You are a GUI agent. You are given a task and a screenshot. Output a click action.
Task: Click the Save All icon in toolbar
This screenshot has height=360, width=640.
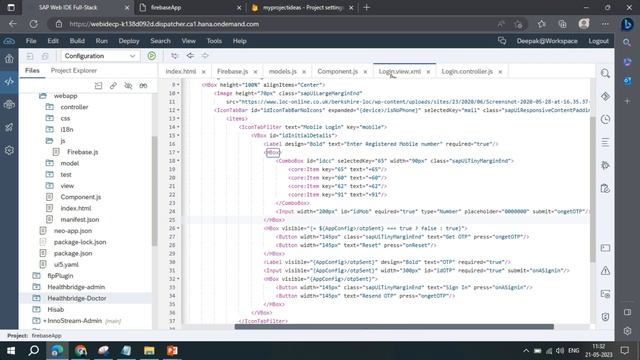45,56
